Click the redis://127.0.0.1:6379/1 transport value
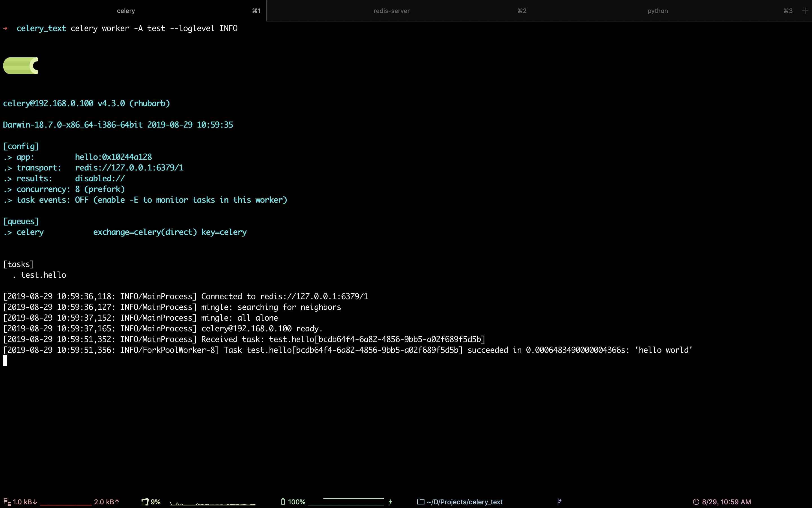Screen dimensions: 812x508 129,168
